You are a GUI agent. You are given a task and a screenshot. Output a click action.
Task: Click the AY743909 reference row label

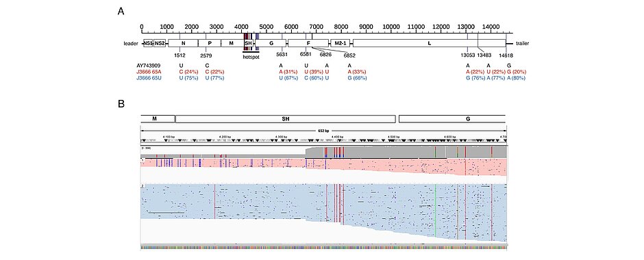click(148, 66)
